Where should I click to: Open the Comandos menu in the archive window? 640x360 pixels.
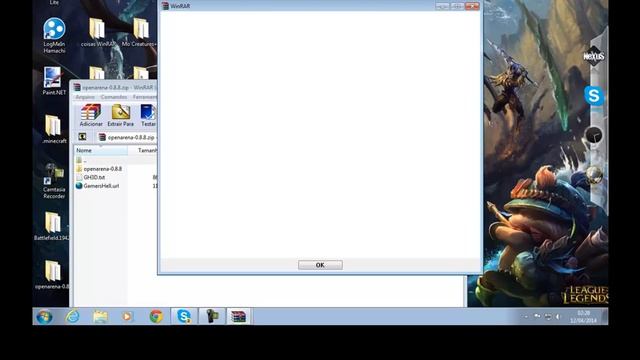click(x=114, y=97)
